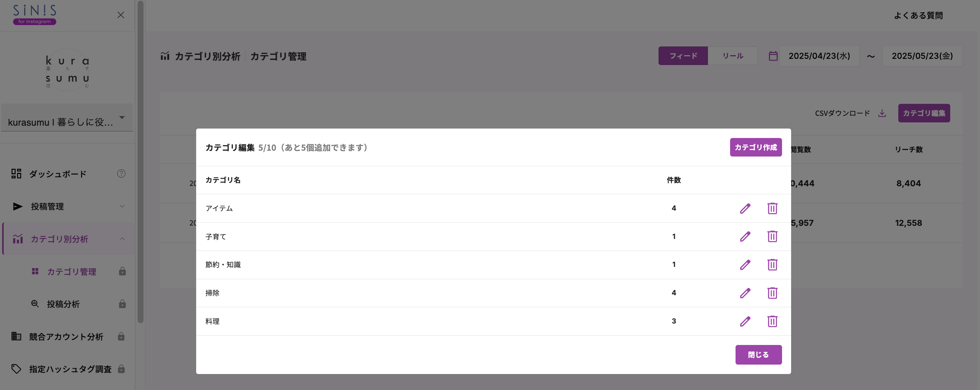Viewport: 980px width, 390px height.
Task: Expand the 投稿管理 section chevron
Action: coord(122,206)
